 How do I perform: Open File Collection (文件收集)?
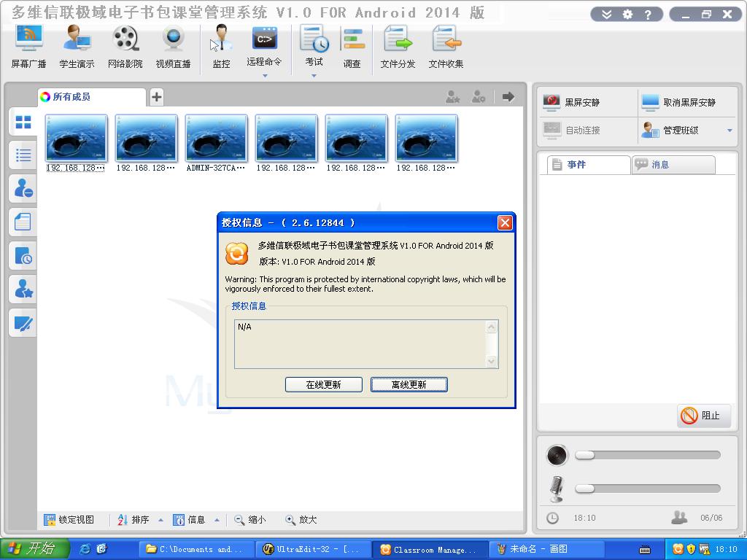tap(446, 46)
